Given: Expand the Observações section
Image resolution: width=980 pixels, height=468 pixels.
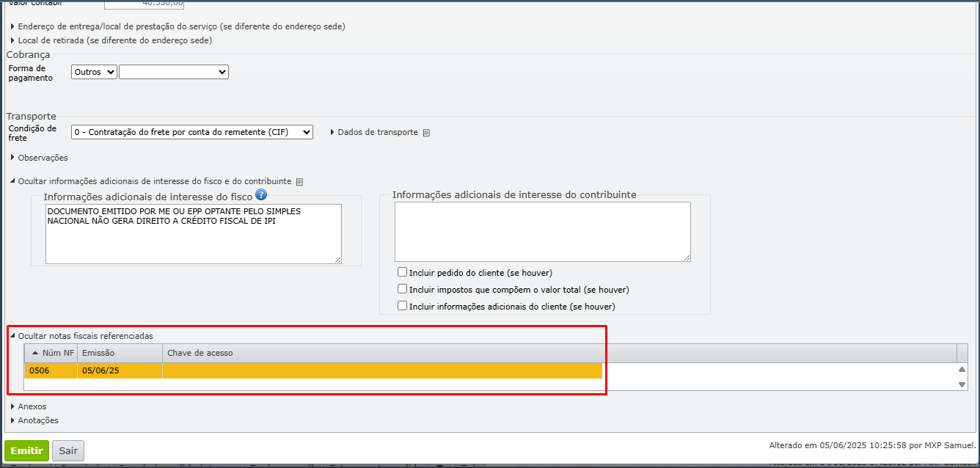Looking at the screenshot, I should click(x=39, y=158).
